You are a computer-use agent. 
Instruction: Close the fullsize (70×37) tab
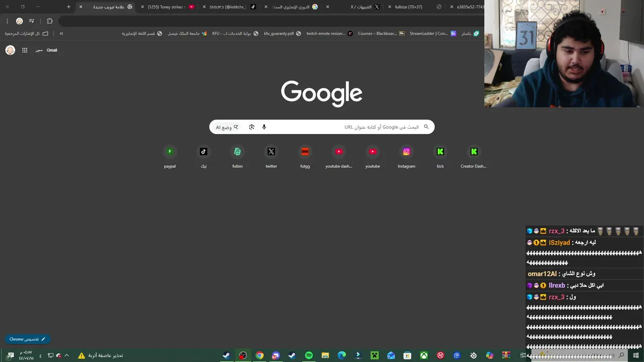click(390, 7)
